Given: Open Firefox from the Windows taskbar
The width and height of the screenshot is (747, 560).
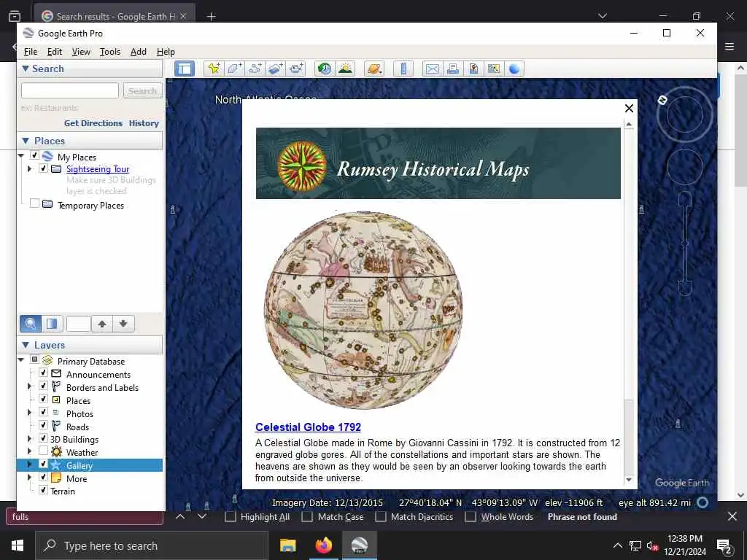Looking at the screenshot, I should pos(323,545).
